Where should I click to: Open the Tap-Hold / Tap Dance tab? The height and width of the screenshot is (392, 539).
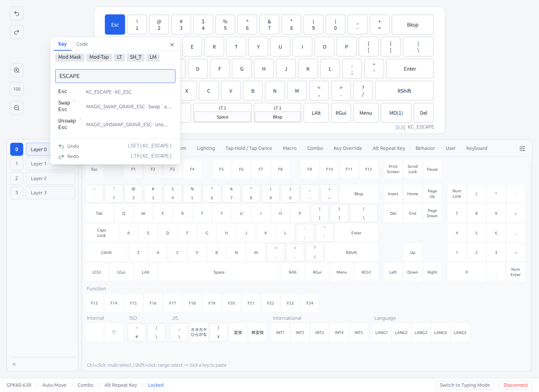click(249, 148)
